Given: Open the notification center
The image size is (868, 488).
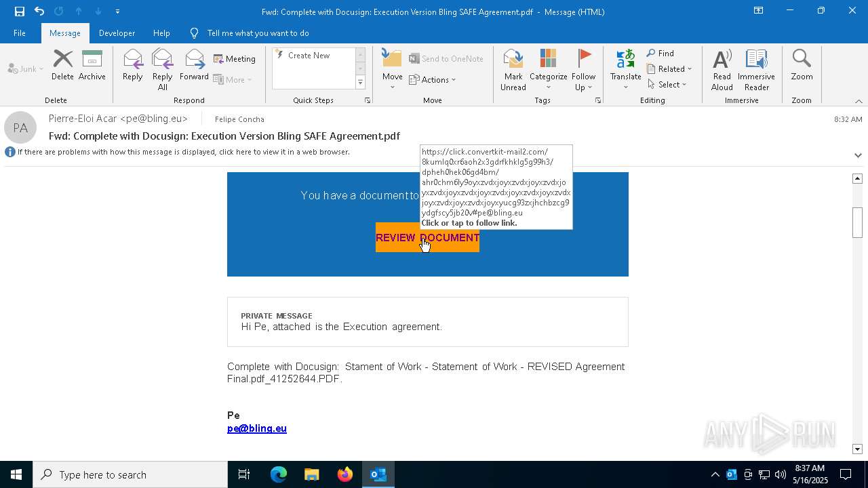Looking at the screenshot, I should point(846,474).
